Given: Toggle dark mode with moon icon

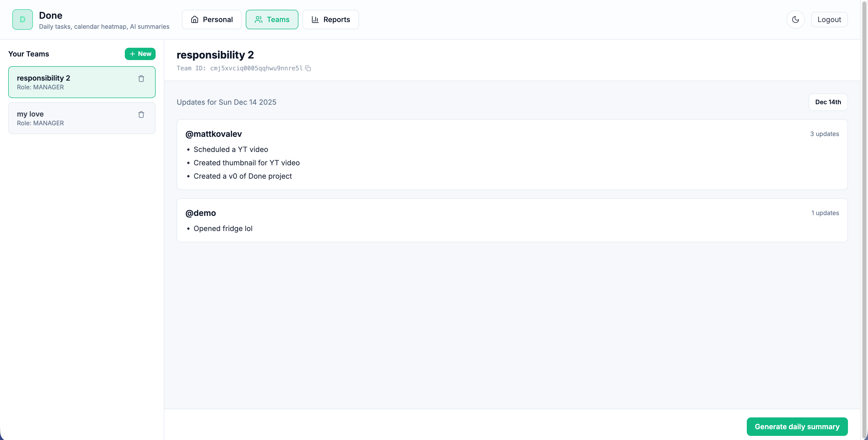Looking at the screenshot, I should coord(796,19).
